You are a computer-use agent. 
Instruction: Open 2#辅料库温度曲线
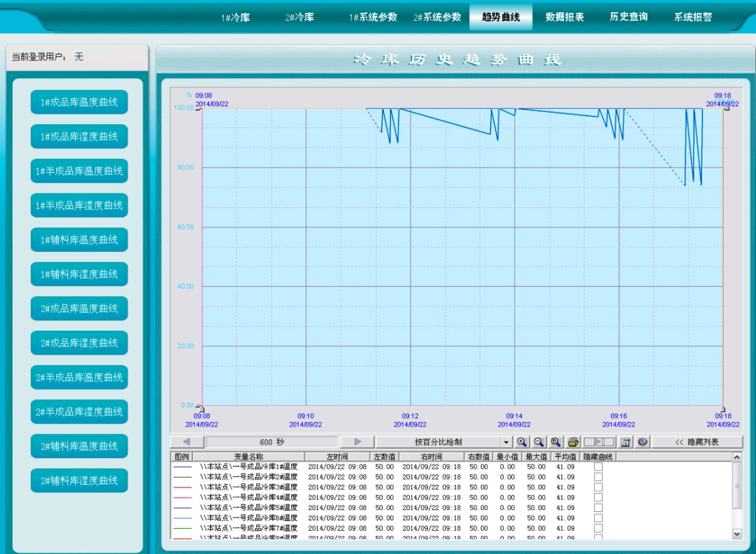coord(79,446)
